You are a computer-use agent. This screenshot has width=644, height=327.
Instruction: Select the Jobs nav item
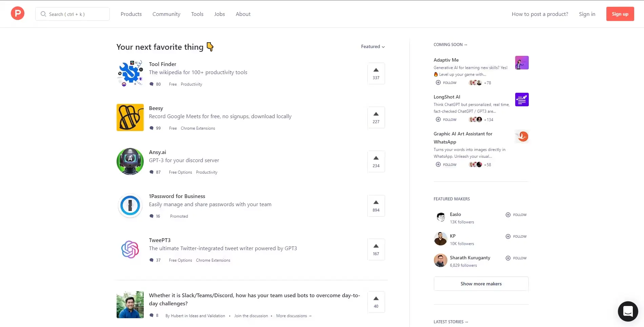pyautogui.click(x=219, y=14)
